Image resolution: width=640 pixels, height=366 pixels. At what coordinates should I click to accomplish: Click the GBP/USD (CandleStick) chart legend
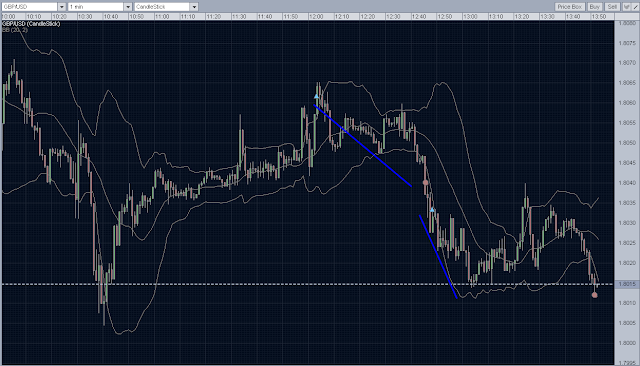tap(31, 24)
